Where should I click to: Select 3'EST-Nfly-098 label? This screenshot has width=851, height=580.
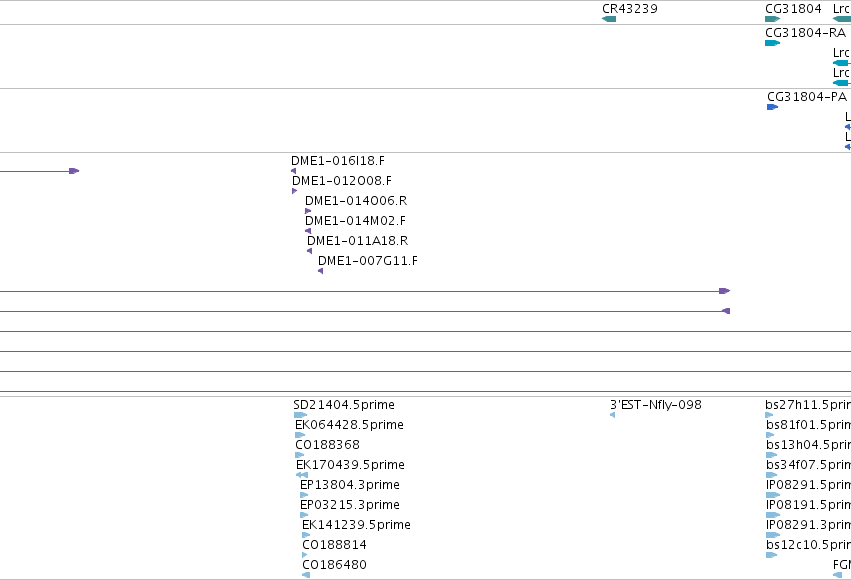(x=656, y=405)
